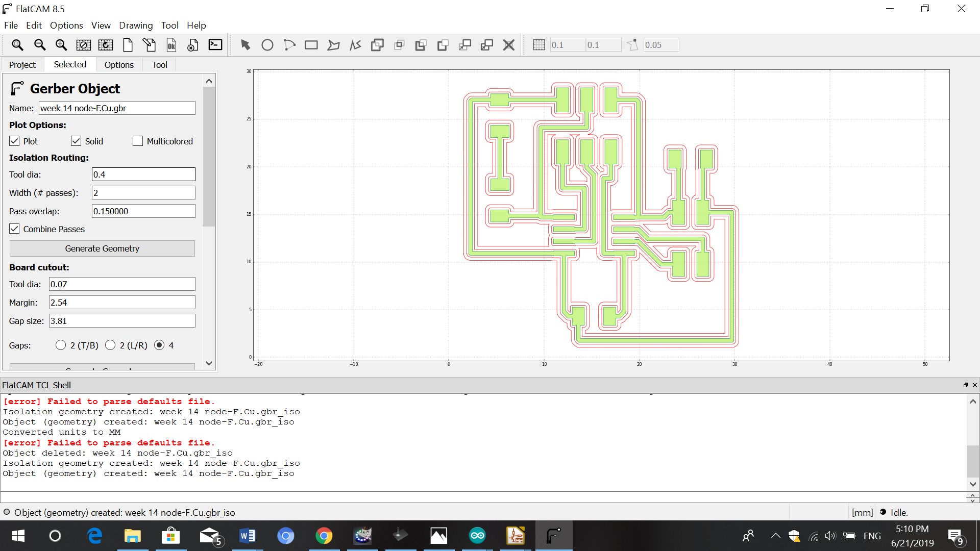Click the zoom fit magnifier icon
Screen dimensions: 980x551
pos(17,45)
